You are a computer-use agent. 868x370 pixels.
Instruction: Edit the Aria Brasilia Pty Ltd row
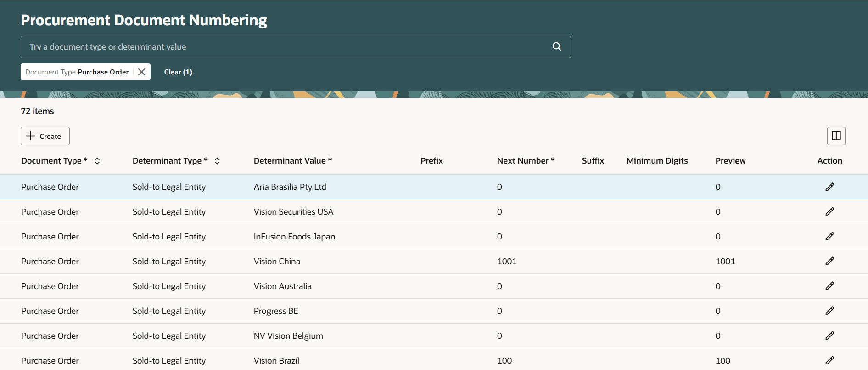pyautogui.click(x=829, y=187)
